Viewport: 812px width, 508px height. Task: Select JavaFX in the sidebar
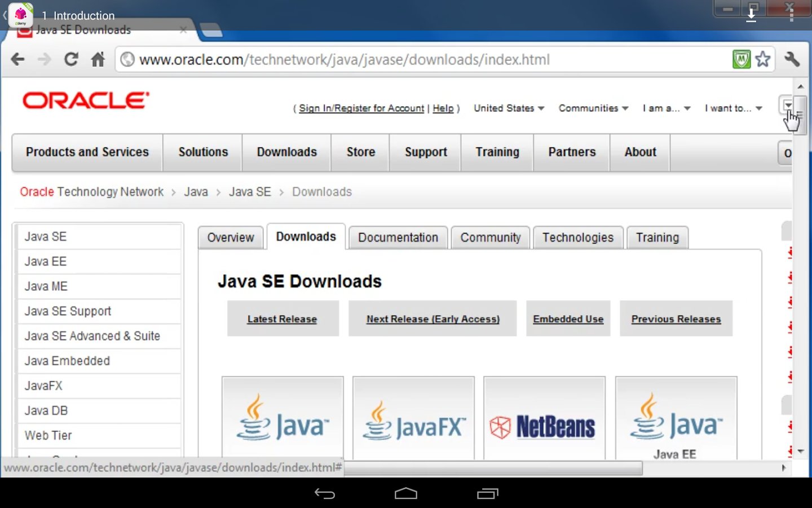point(99,386)
